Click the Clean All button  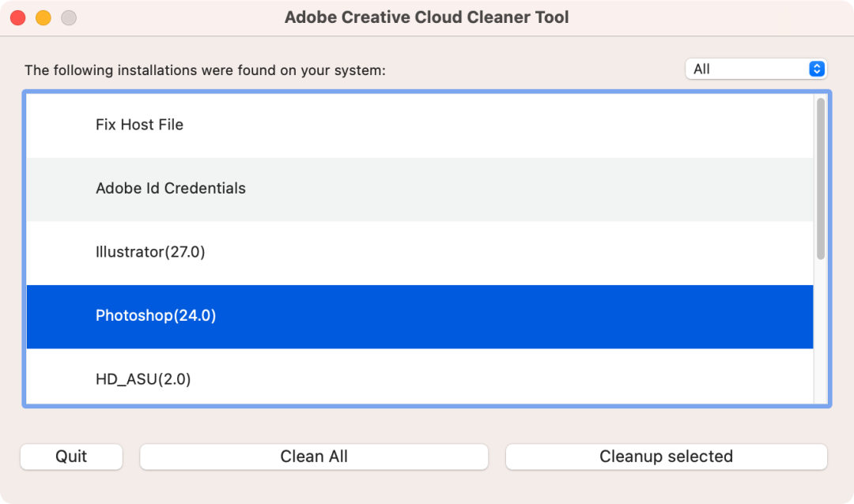314,456
